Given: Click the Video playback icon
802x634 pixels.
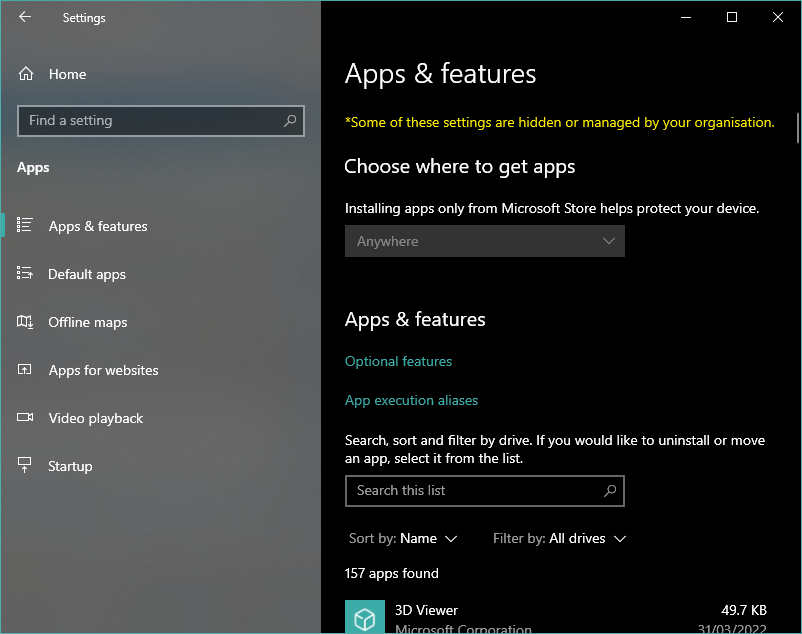Looking at the screenshot, I should click(x=26, y=418).
